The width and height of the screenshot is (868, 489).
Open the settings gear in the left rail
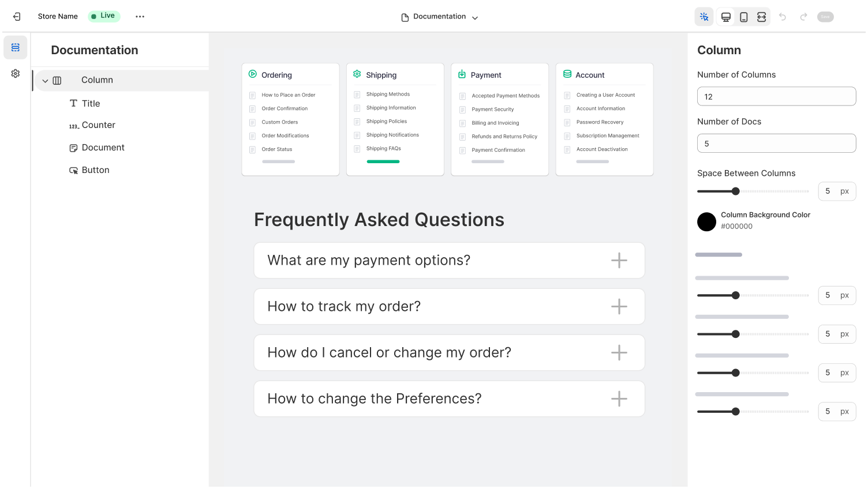(x=15, y=73)
